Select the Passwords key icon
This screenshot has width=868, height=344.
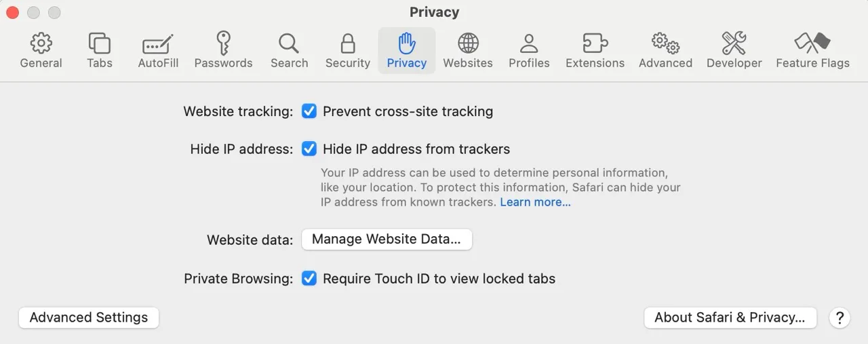[223, 43]
